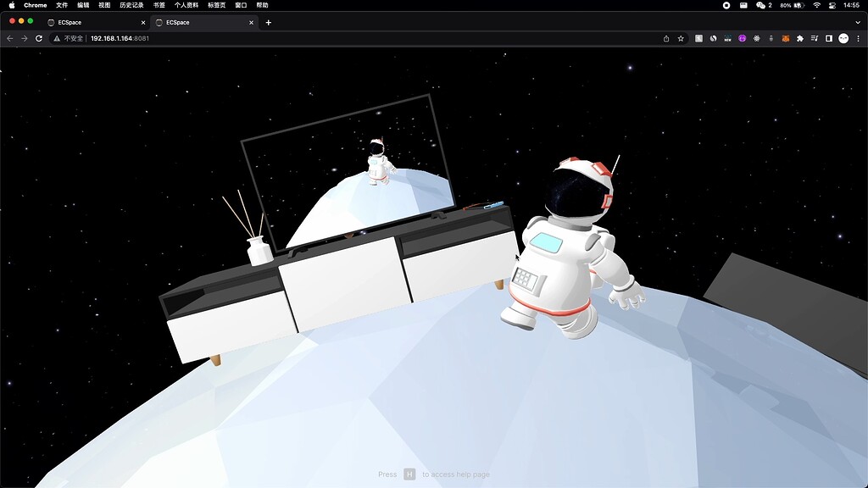868x488 pixels.
Task: Open the Wi-Fi icon in menu bar
Action: (817, 5)
